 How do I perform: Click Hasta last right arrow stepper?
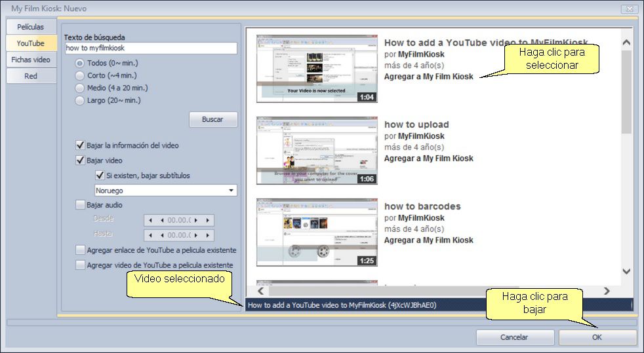tap(207, 235)
